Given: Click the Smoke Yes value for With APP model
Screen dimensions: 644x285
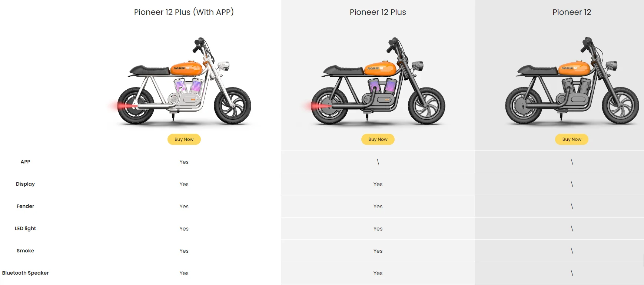Looking at the screenshot, I should click(x=184, y=251).
